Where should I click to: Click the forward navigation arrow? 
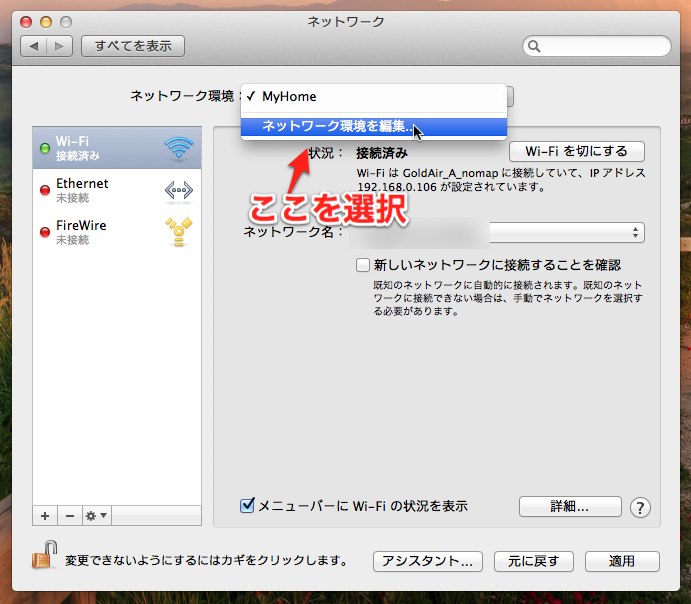[59, 46]
